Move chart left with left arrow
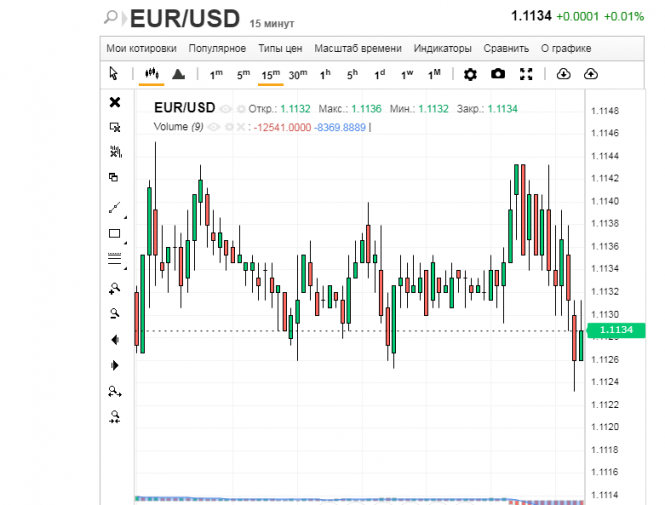 [x=115, y=340]
